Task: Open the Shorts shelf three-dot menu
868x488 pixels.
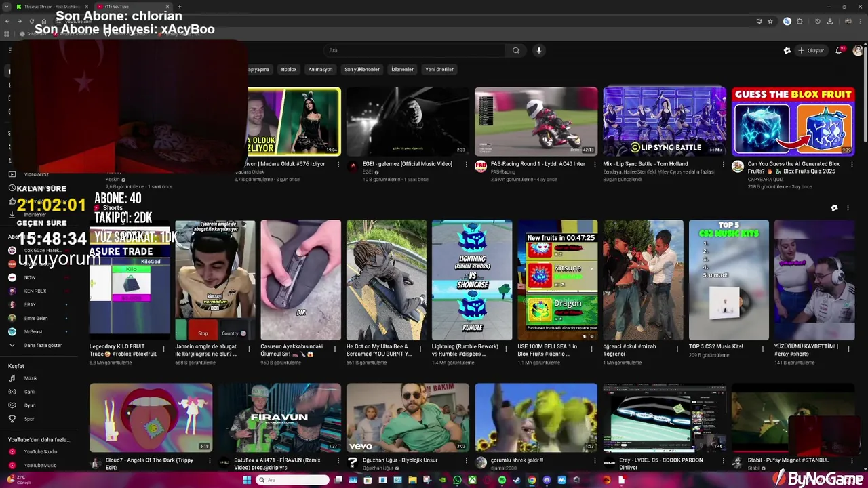Action: click(848, 208)
